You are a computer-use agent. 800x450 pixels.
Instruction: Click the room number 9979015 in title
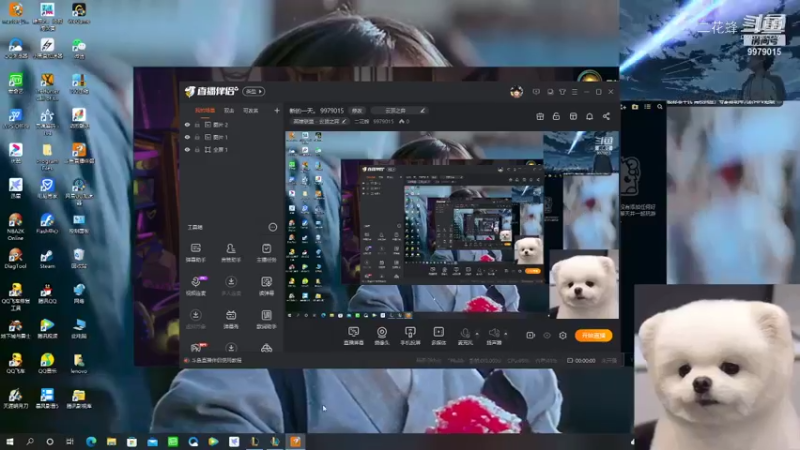tap(332, 110)
